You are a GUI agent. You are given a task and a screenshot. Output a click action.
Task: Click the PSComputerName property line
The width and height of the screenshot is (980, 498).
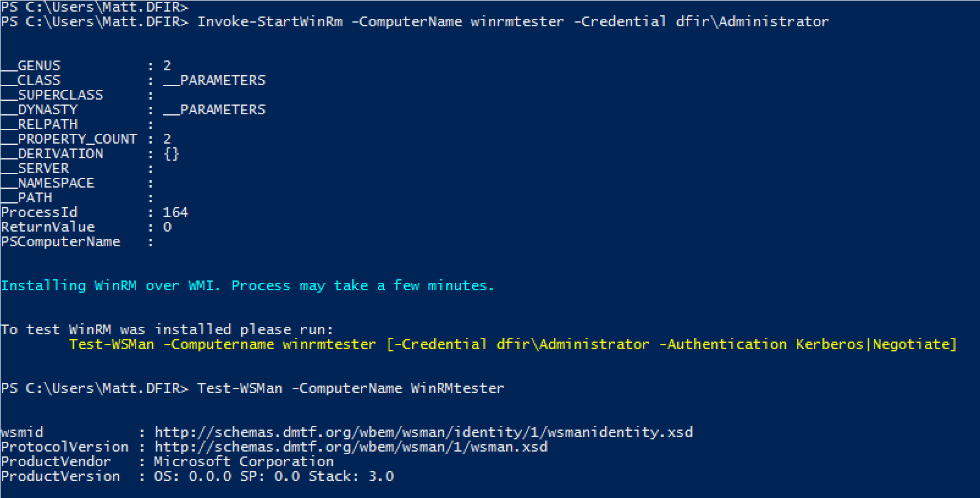point(77,242)
